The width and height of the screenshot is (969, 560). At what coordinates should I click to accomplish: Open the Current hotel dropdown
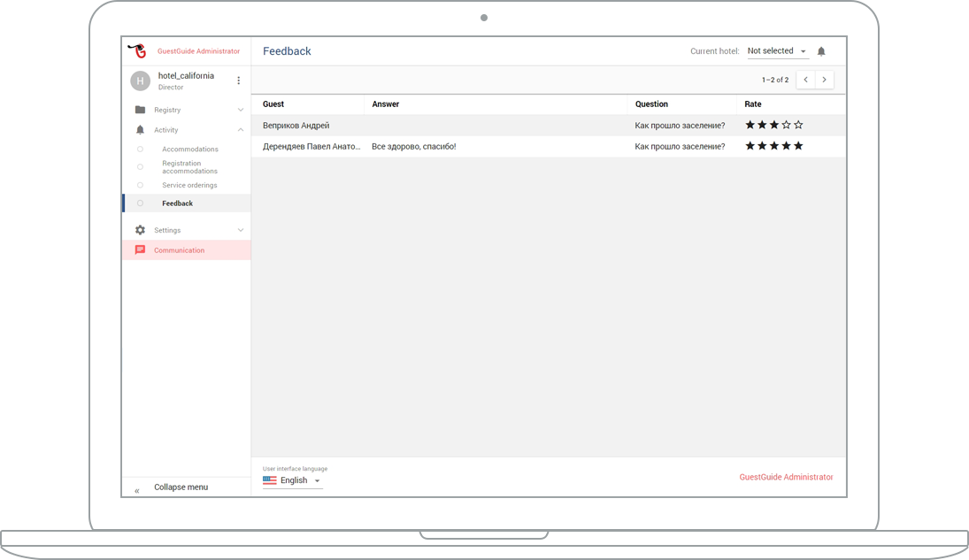(778, 51)
